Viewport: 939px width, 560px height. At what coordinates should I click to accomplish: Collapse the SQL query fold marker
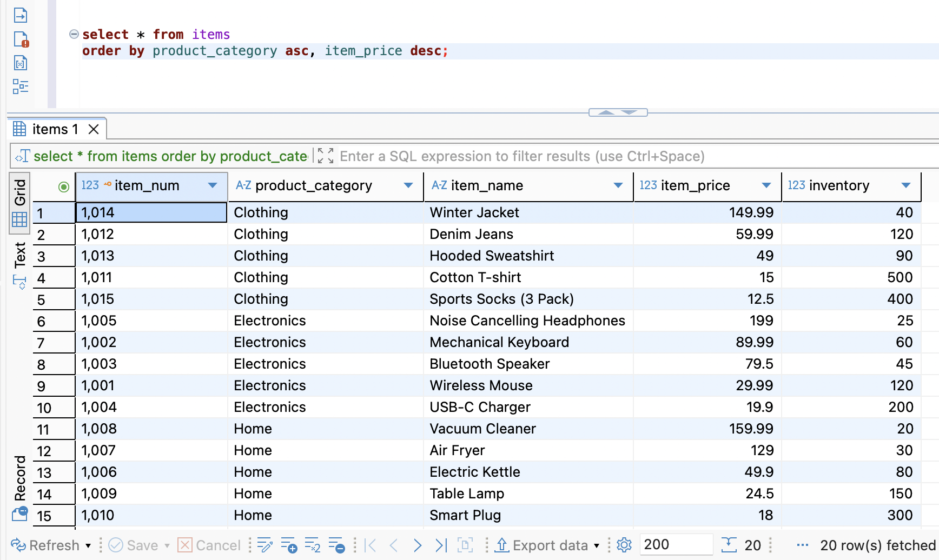pyautogui.click(x=74, y=34)
